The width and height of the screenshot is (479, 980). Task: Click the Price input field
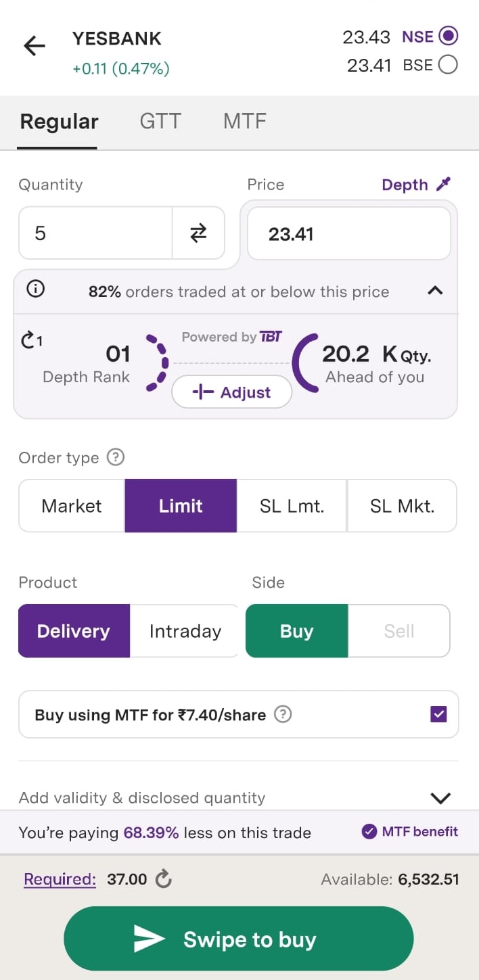tap(348, 234)
